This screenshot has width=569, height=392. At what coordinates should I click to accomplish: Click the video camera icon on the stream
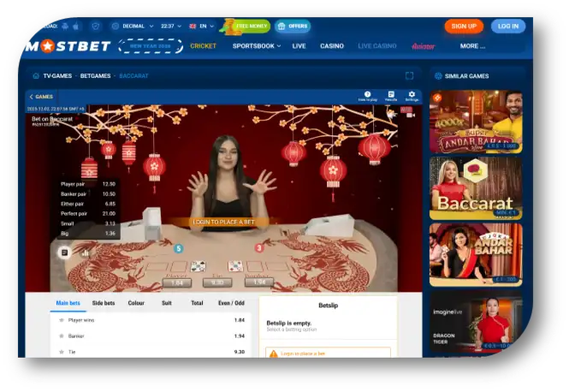[411, 115]
